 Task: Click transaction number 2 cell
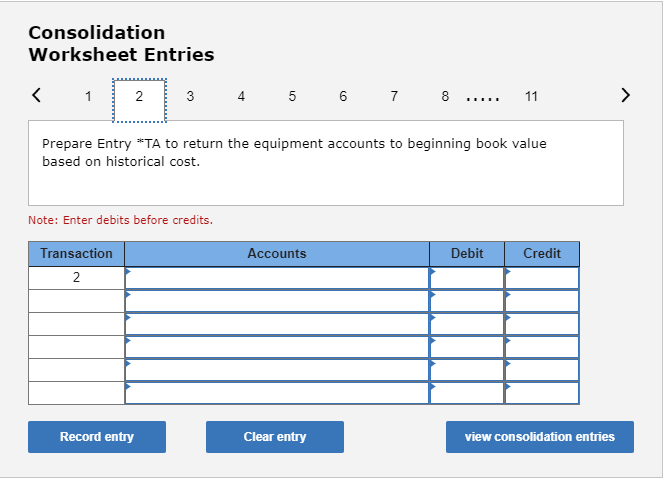[x=76, y=278]
